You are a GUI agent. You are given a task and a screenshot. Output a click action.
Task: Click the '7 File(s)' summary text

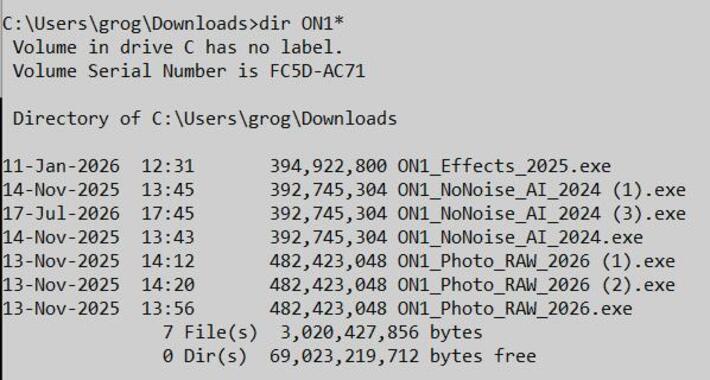pos(210,332)
